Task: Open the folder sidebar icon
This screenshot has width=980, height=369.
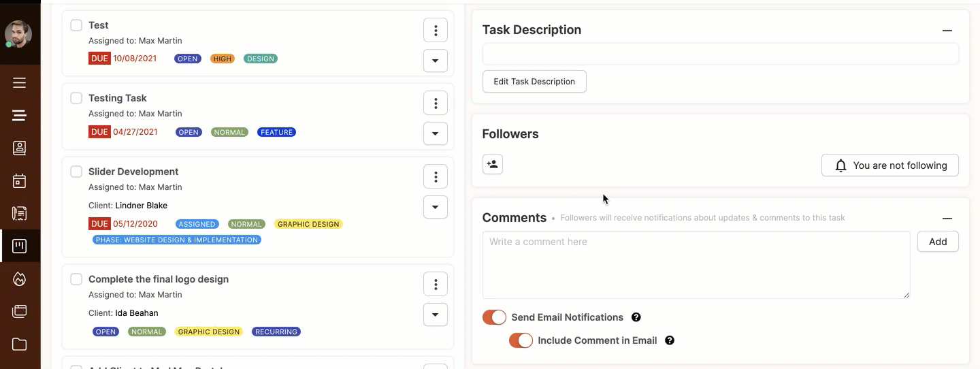Action: click(x=19, y=344)
